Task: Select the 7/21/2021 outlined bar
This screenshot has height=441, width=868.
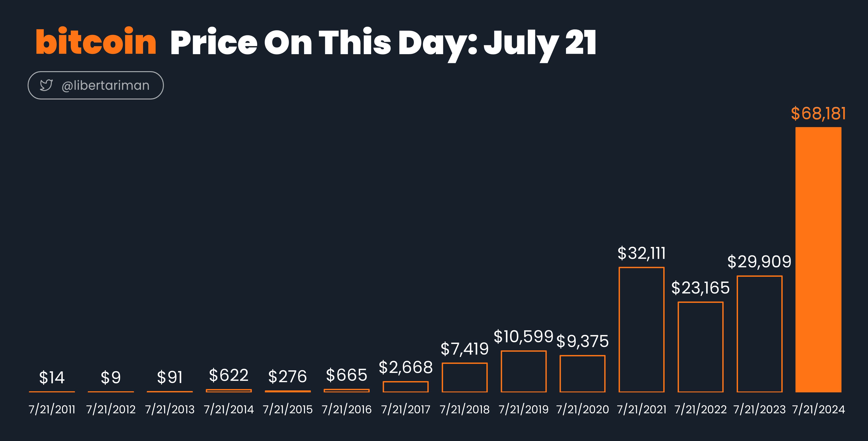Action: [642, 330]
